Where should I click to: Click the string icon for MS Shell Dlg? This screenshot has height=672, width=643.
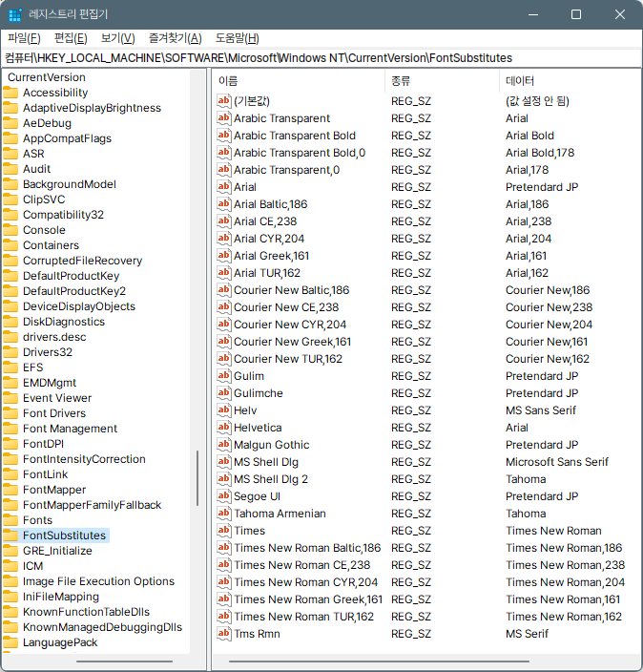pyautogui.click(x=223, y=462)
